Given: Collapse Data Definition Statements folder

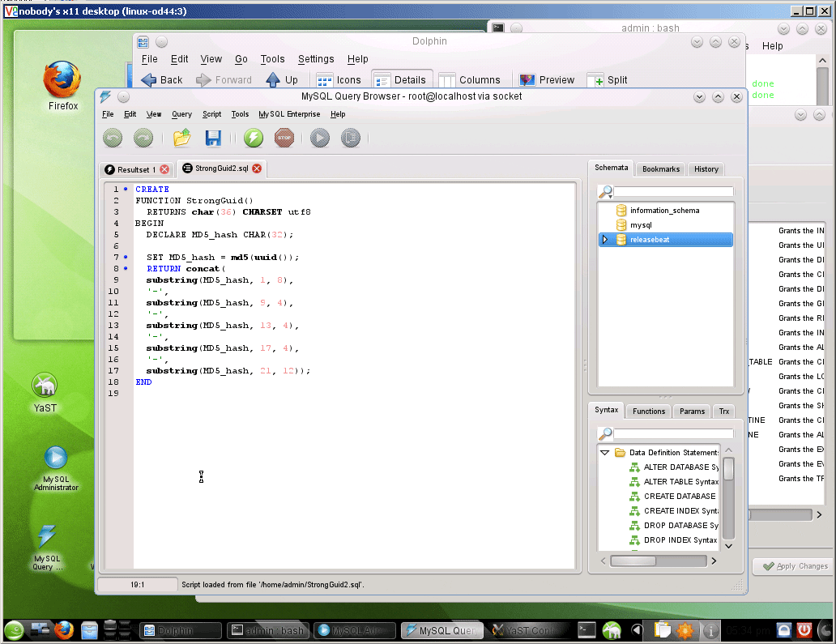Looking at the screenshot, I should click(604, 453).
